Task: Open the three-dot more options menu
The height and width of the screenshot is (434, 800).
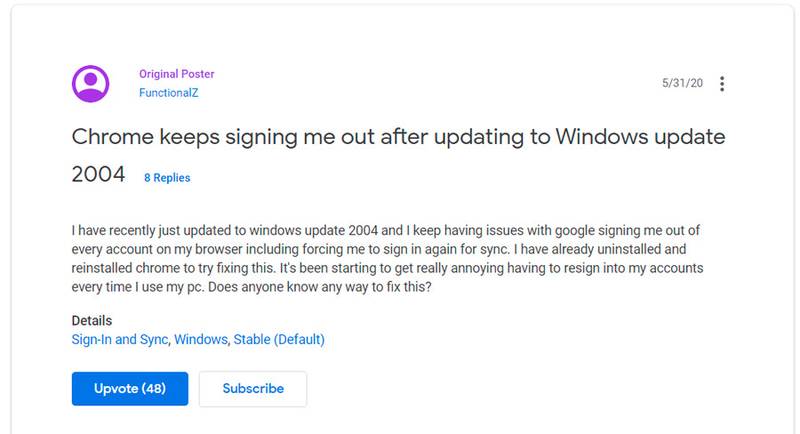Action: (722, 84)
